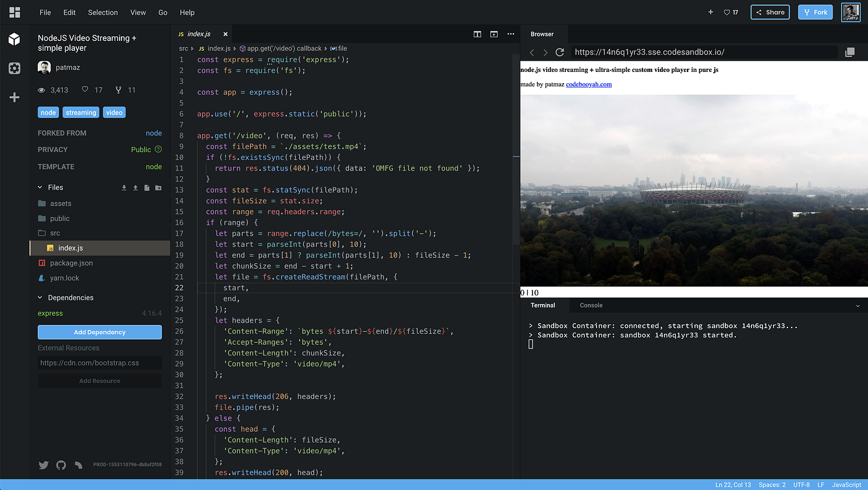Switch to the Console tab
868x490 pixels.
pyautogui.click(x=591, y=305)
